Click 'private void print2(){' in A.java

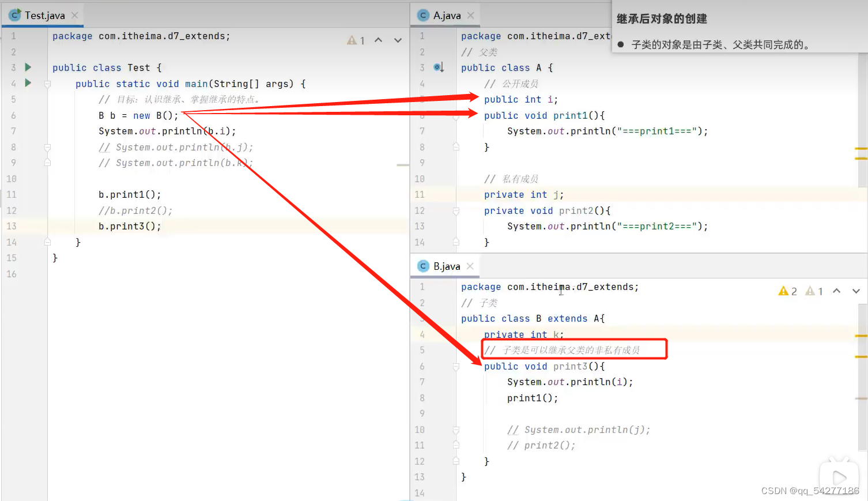coord(547,210)
